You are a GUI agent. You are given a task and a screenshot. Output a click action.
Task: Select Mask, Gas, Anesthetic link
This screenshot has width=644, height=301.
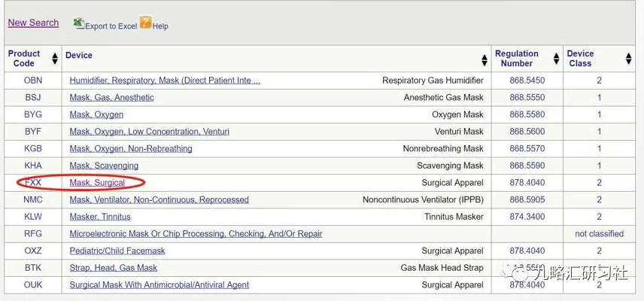(111, 98)
